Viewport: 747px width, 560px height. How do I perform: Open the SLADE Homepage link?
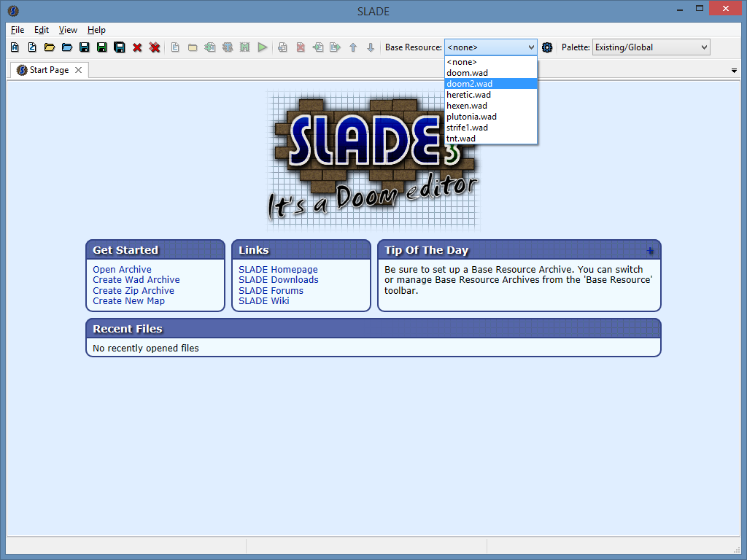coord(278,270)
